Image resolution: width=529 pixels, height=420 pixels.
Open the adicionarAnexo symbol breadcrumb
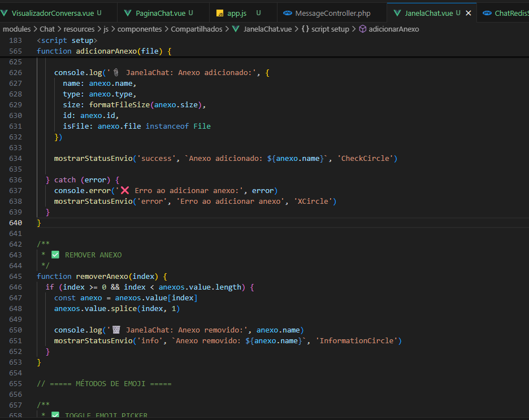tap(393, 29)
